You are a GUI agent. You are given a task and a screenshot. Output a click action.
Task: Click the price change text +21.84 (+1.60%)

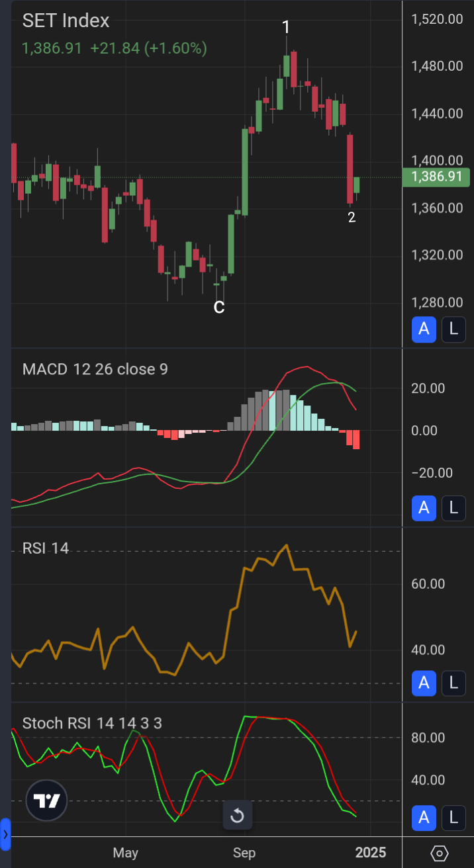point(148,48)
